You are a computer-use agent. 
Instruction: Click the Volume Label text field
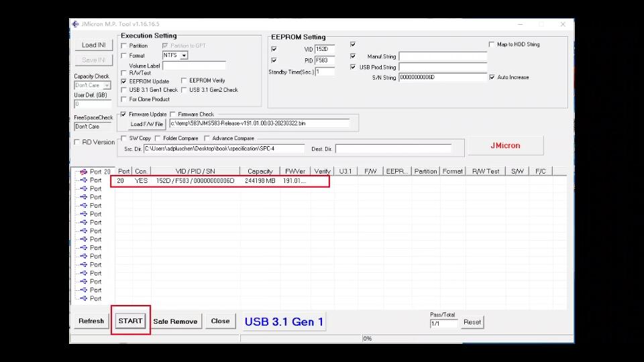tap(194, 66)
